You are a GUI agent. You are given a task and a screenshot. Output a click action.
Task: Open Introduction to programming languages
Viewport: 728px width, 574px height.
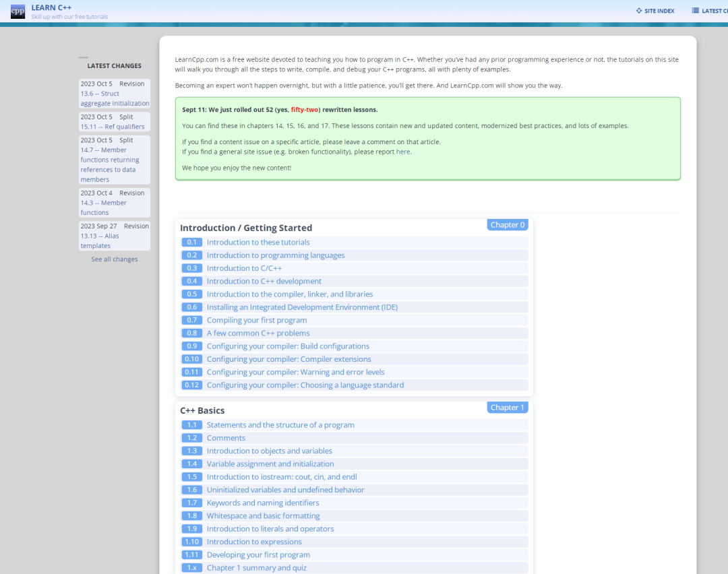pos(276,255)
